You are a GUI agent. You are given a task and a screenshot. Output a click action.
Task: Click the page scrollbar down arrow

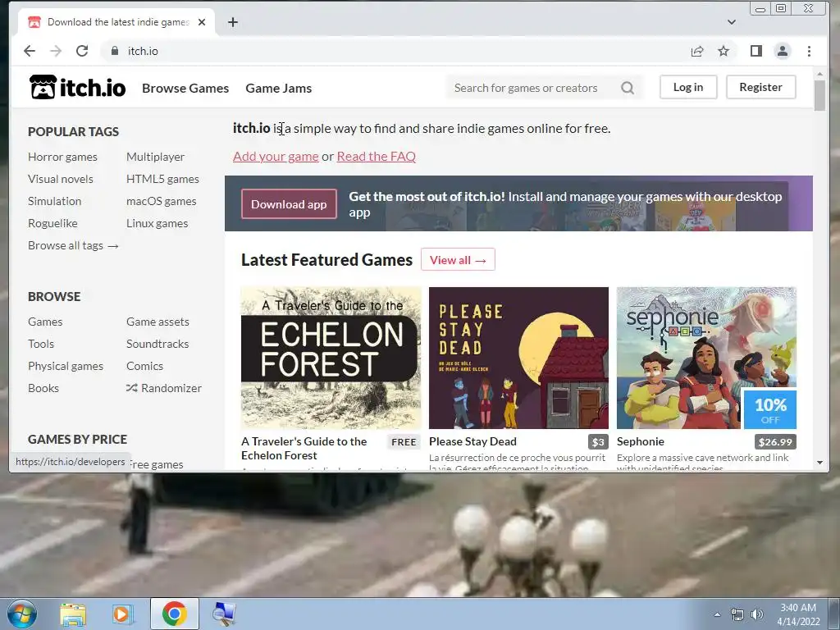coord(819,463)
